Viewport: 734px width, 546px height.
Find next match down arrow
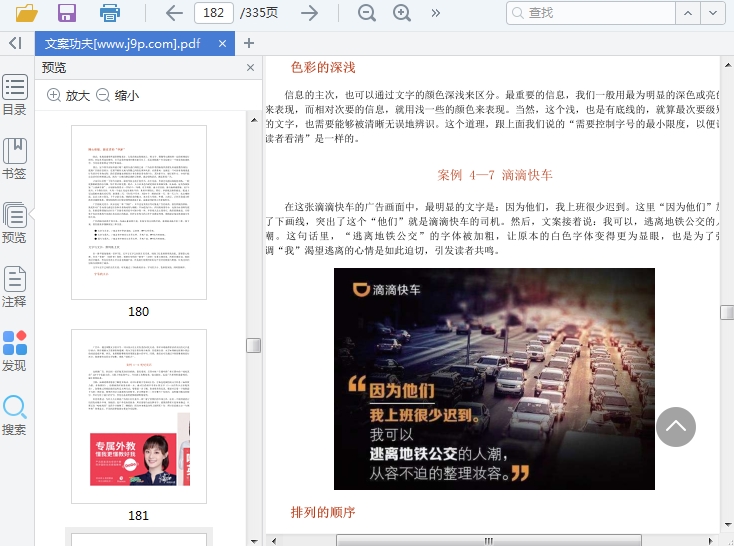tap(713, 13)
